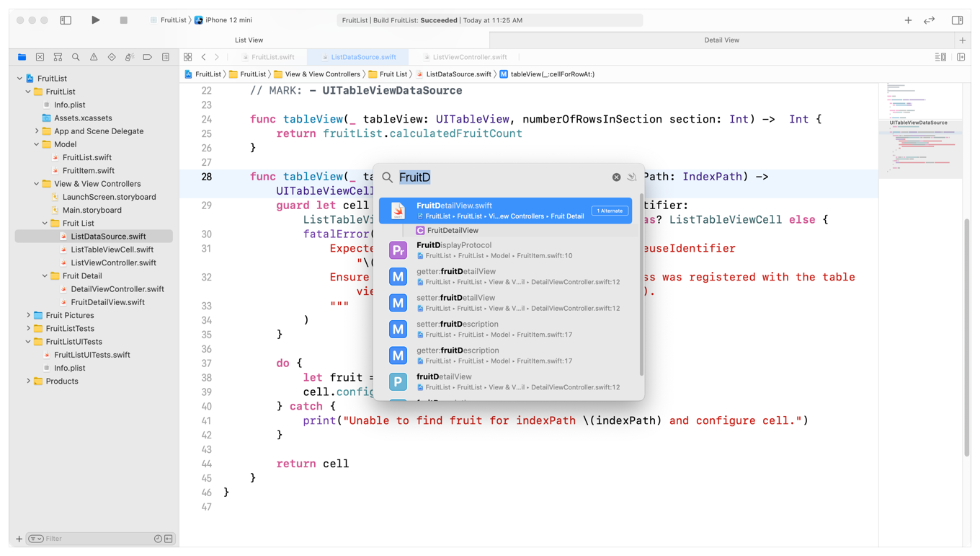The height and width of the screenshot is (556, 980).
Task: Toggle the navigator sidebar visibility
Action: tap(66, 20)
